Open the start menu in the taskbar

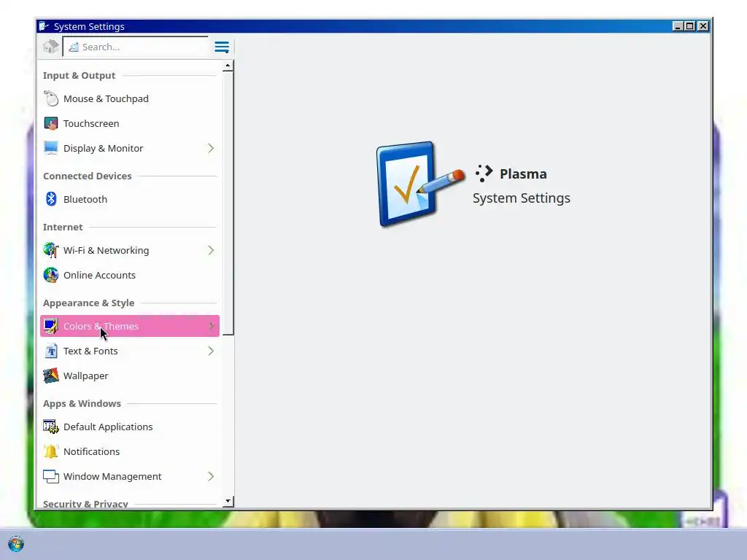point(16,544)
